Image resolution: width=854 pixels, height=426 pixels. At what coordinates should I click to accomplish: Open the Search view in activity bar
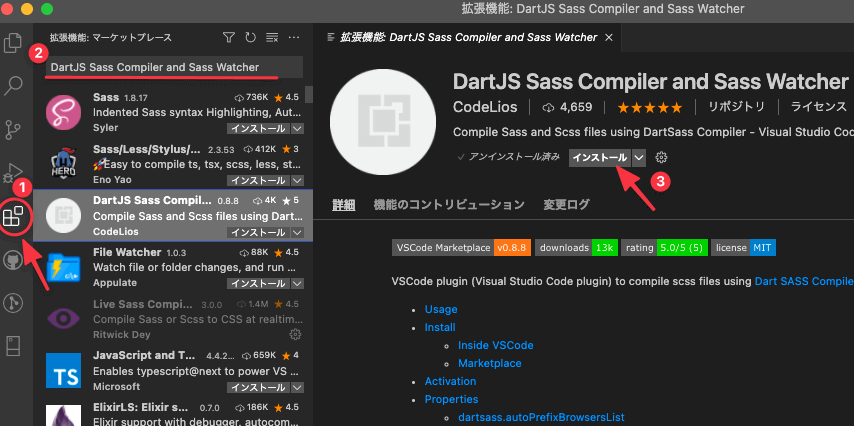13,84
